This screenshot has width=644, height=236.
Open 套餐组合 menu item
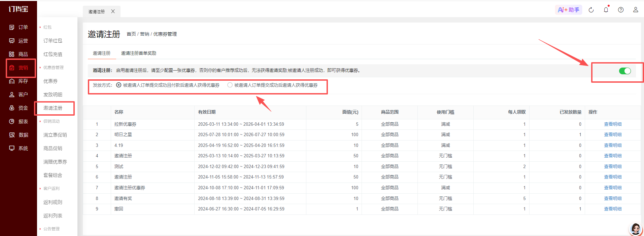(53, 175)
